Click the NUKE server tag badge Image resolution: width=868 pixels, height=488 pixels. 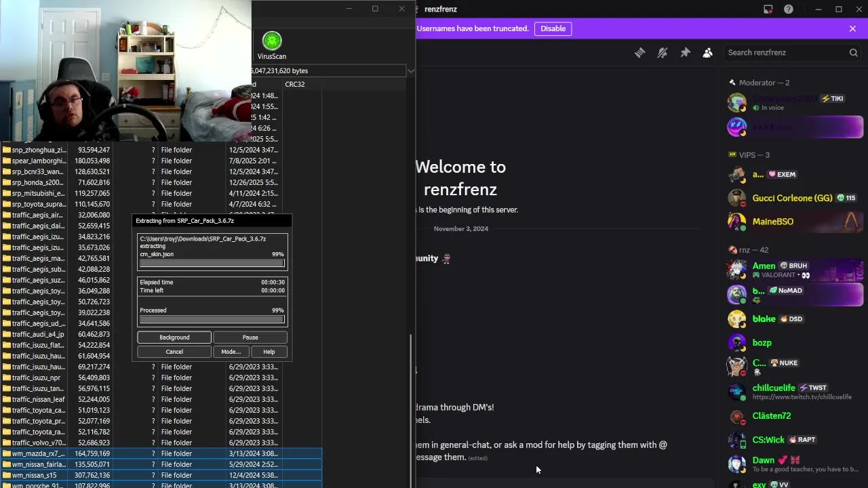coord(784,363)
